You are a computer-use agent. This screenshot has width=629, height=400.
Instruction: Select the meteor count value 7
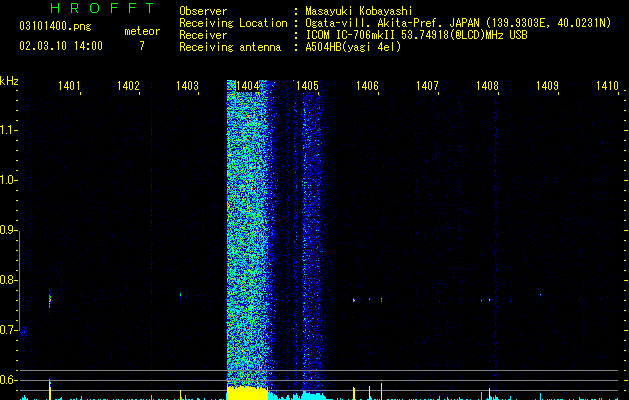[x=142, y=46]
